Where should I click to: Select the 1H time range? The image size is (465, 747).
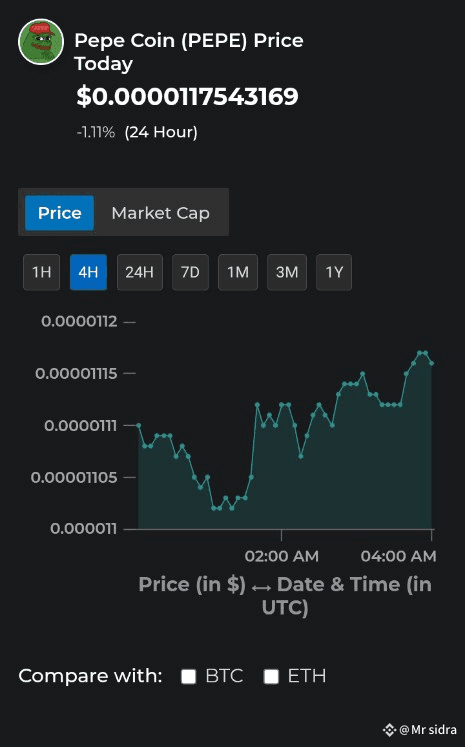point(41,272)
